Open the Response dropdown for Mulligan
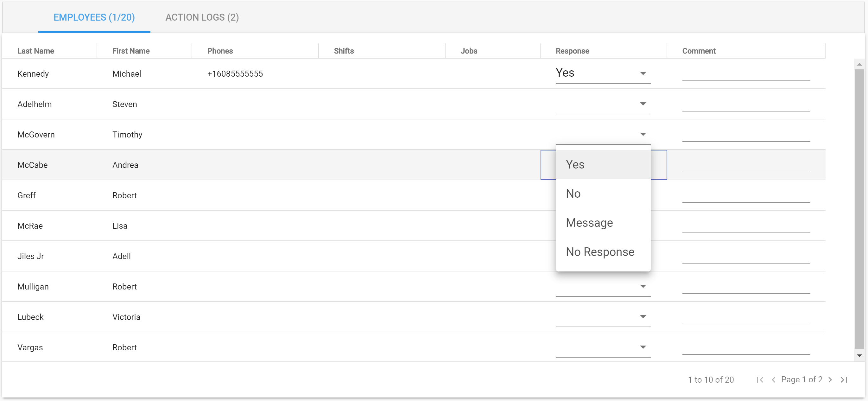868x401 pixels. click(x=603, y=286)
